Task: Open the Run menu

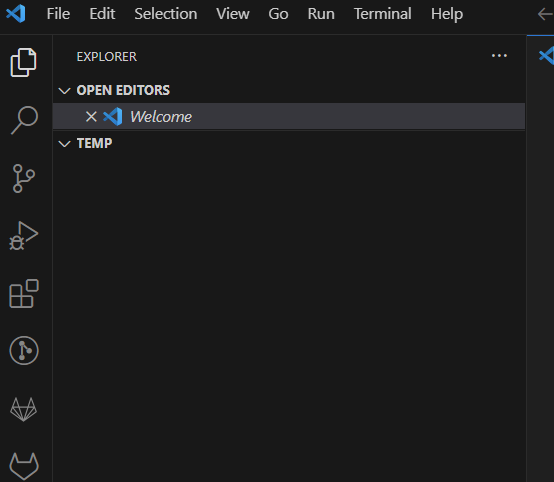Action: [x=321, y=14]
